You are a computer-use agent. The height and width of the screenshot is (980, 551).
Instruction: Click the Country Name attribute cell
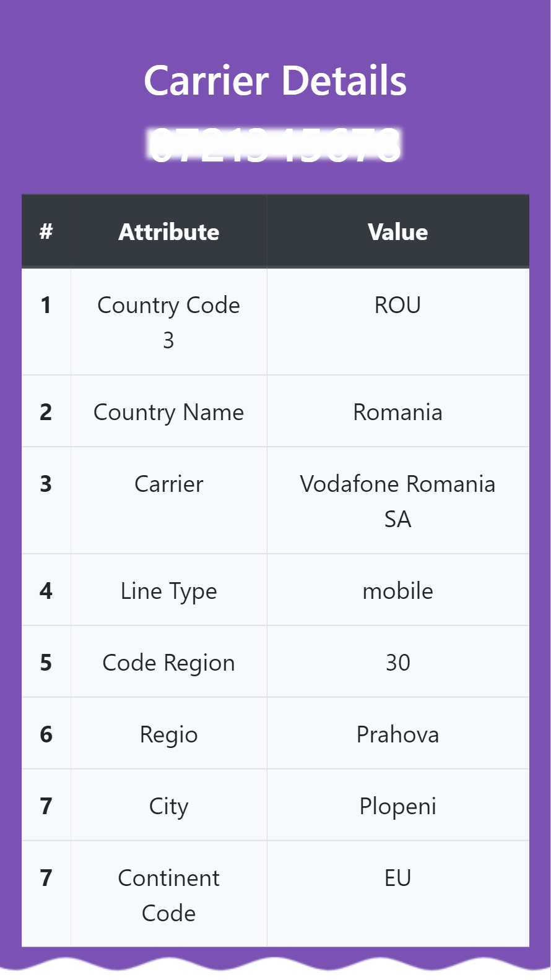tap(169, 411)
